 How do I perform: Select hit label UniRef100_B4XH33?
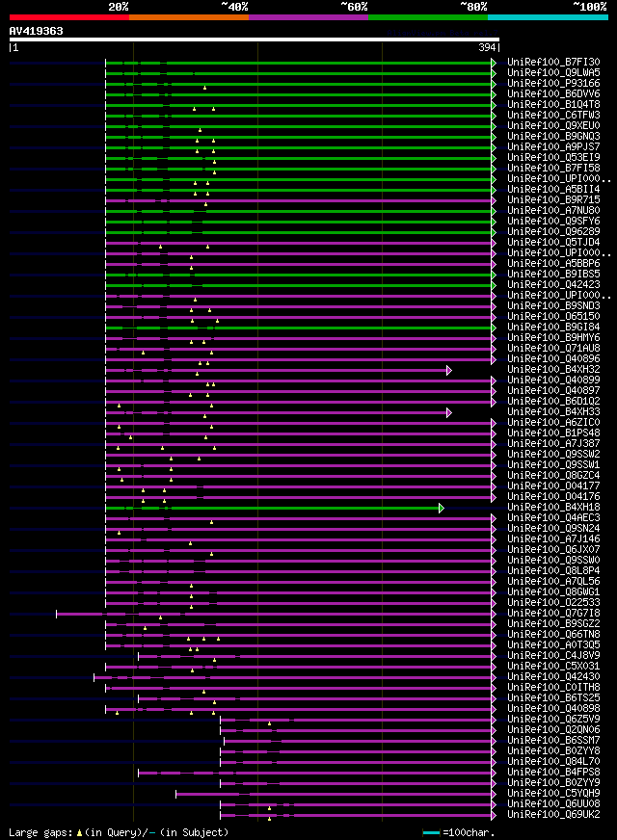click(553, 412)
